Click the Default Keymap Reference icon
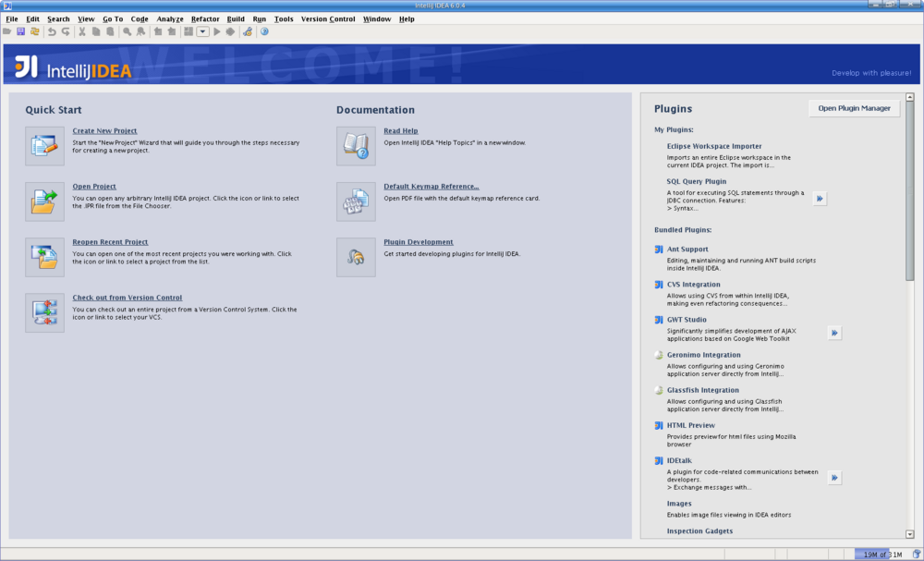Screen dimensions: 924x561 pyautogui.click(x=356, y=201)
